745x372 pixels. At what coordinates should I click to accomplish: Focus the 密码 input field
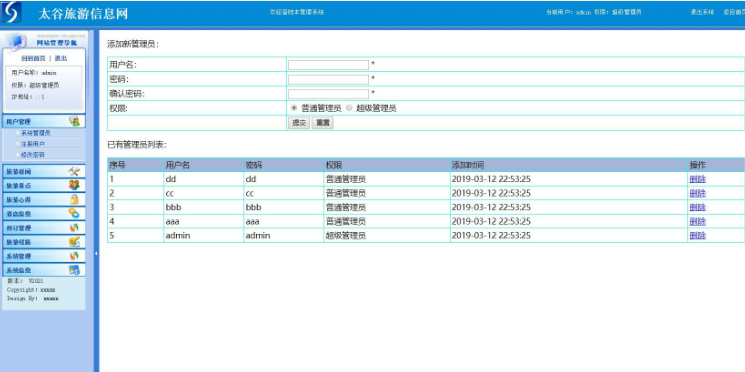(x=328, y=79)
